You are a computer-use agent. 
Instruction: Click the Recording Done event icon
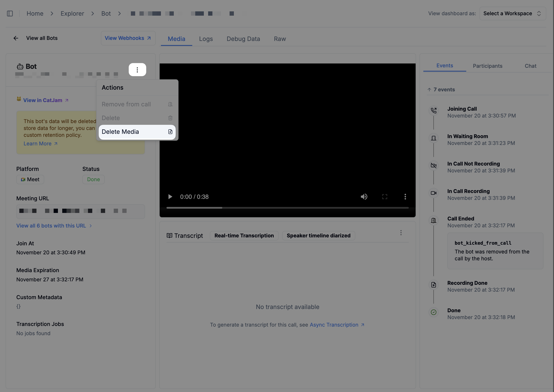pos(433,285)
